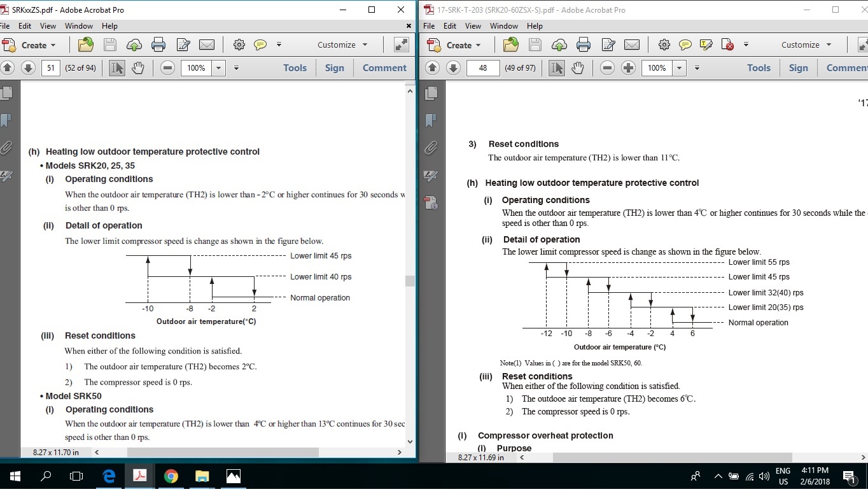
Task: Expand quick tools dropdown after sticky note, SRKxxZS.pdf
Action: [279, 45]
